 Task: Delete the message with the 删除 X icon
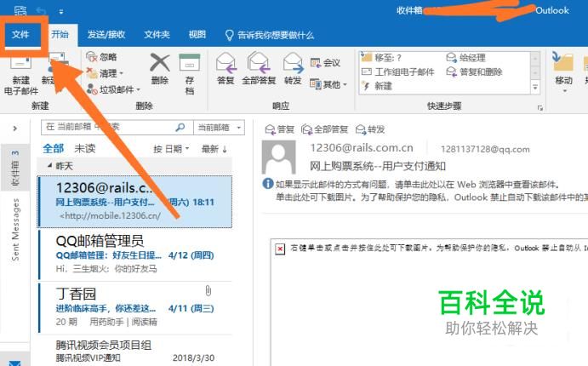(x=160, y=62)
